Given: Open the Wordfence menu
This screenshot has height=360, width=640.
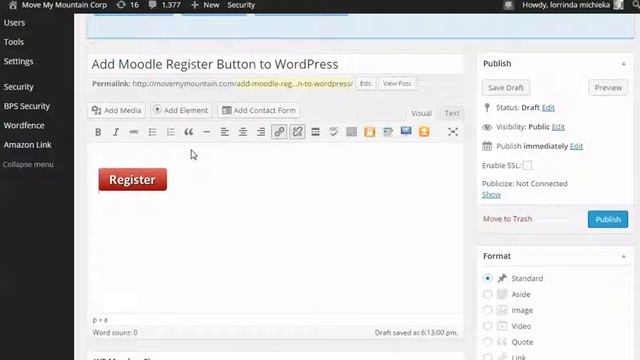Looking at the screenshot, I should (x=24, y=125).
